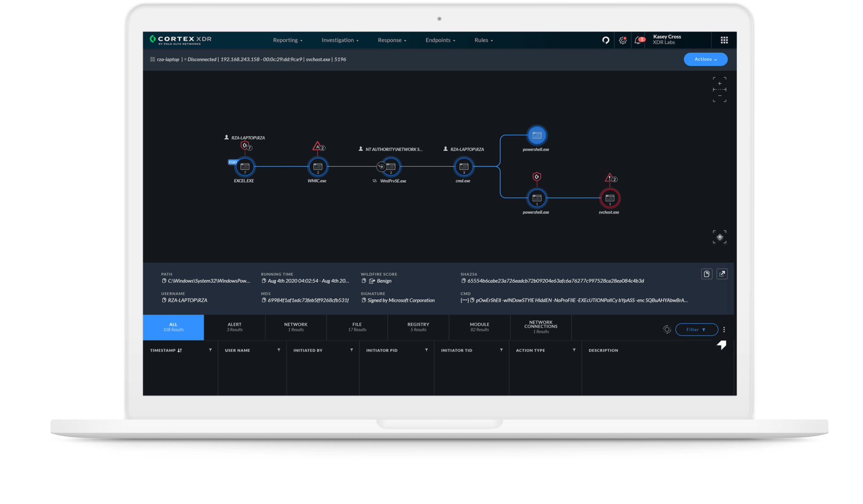This screenshot has width=863, height=504.
Task: Switch to the ALERT results tab
Action: (234, 327)
